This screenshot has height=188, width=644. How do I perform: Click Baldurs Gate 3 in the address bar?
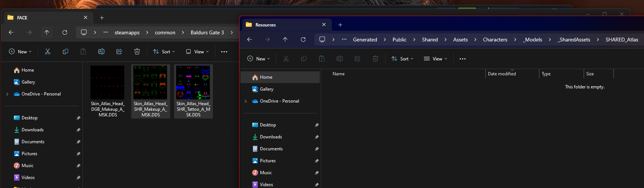tap(207, 32)
